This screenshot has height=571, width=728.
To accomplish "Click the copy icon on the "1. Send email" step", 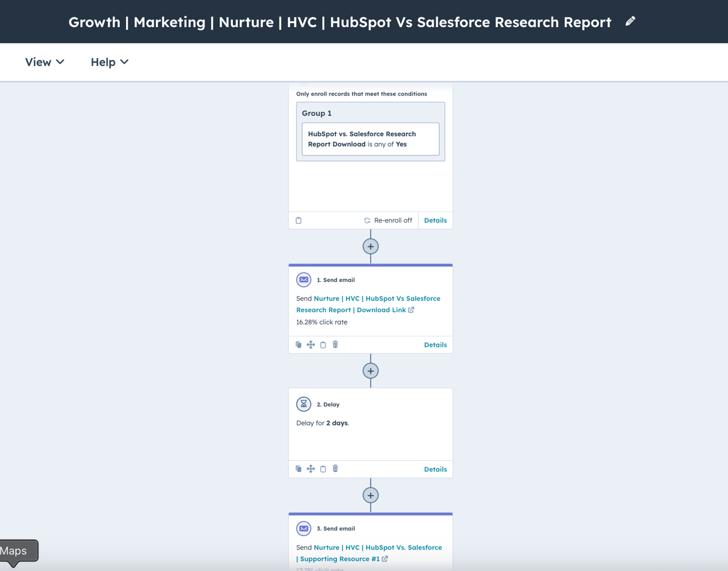I will pos(298,345).
